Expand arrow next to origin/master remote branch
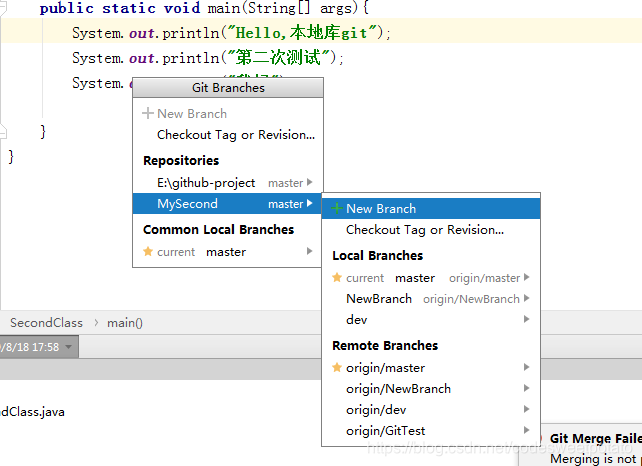The width and height of the screenshot is (642, 466). click(x=527, y=367)
